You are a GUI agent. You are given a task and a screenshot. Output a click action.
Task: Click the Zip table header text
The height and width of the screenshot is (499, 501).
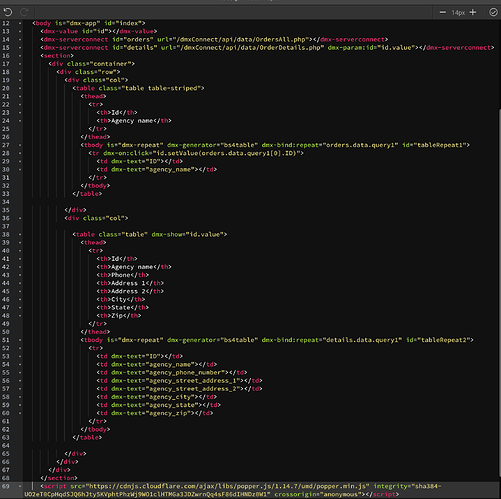[117, 316]
